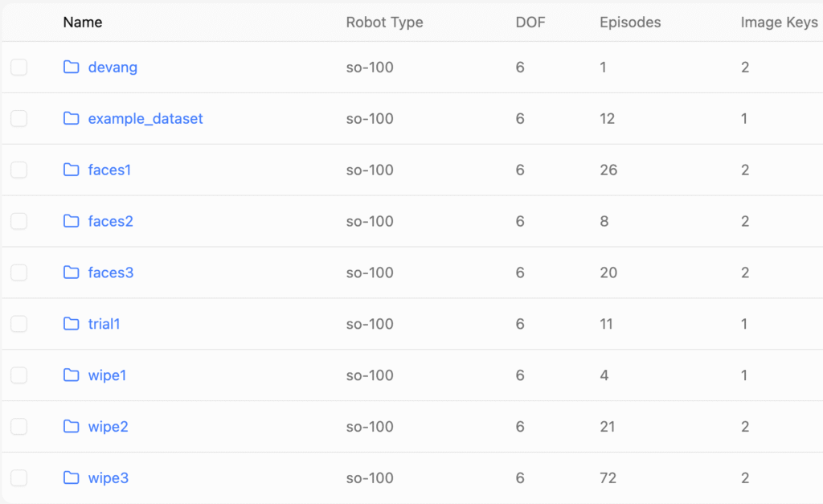Click the Episodes column header
823x504 pixels.
630,22
